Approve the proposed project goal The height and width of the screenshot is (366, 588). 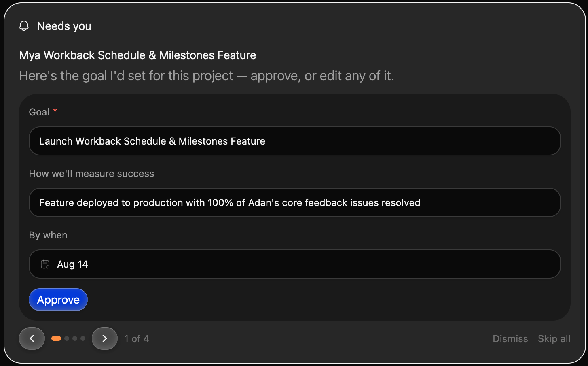click(x=58, y=300)
